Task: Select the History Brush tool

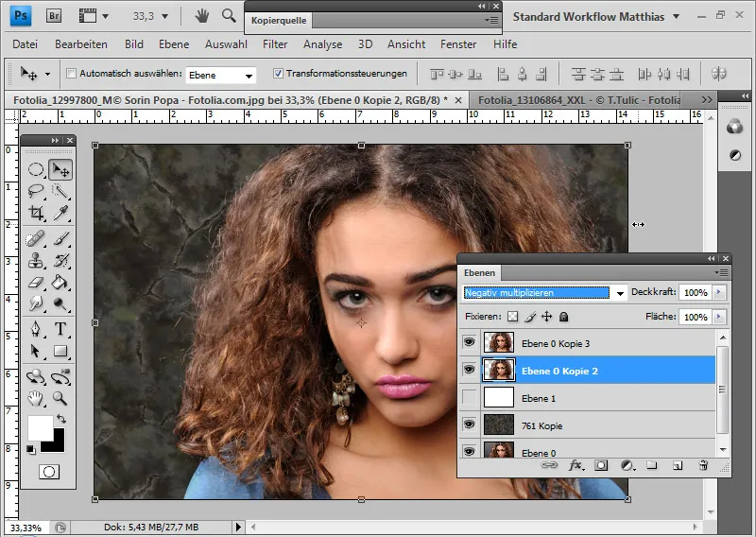Action: (x=60, y=261)
